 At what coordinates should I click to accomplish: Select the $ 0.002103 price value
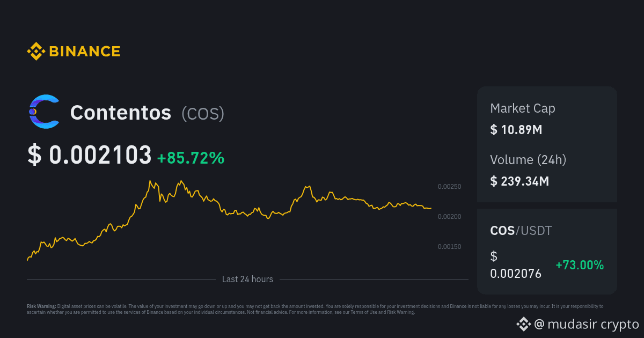(90, 156)
